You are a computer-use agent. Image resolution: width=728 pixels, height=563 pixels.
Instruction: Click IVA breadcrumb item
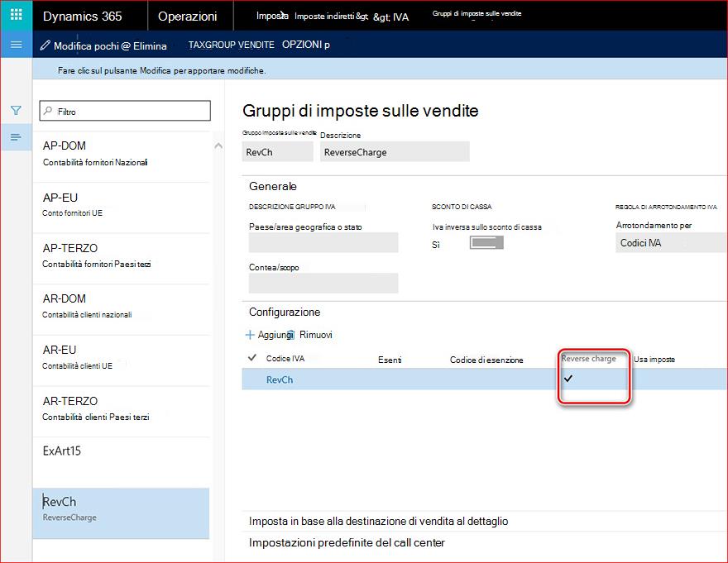400,17
